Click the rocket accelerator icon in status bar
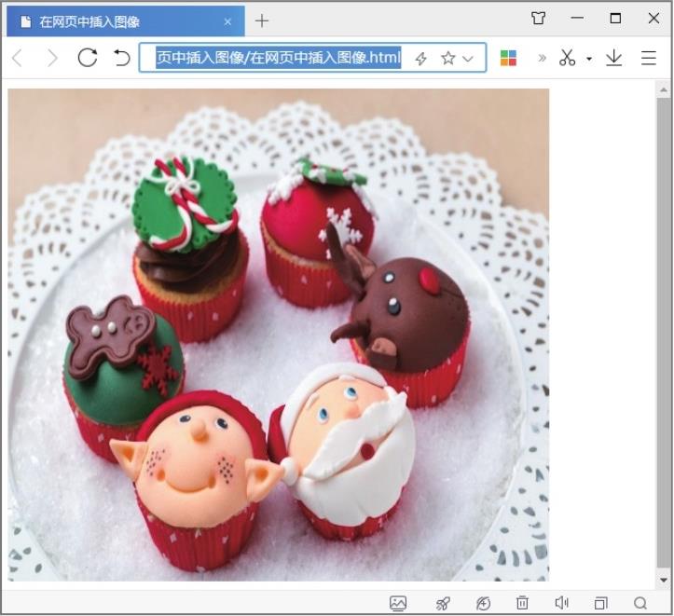The width and height of the screenshot is (674, 616). pos(442,603)
